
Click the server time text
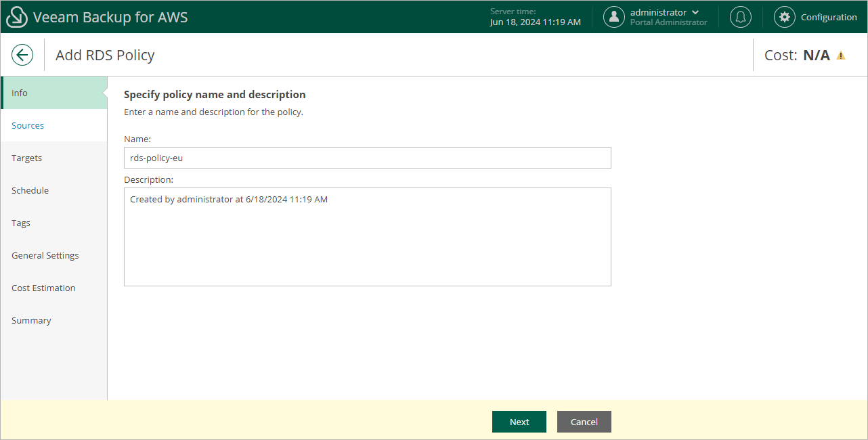point(535,17)
